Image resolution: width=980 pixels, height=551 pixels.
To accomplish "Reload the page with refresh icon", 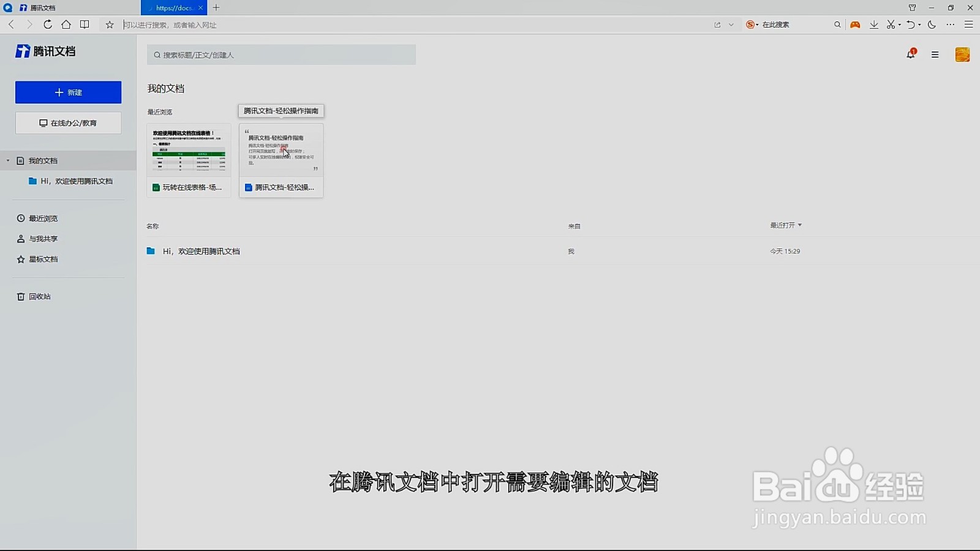I will (48, 24).
